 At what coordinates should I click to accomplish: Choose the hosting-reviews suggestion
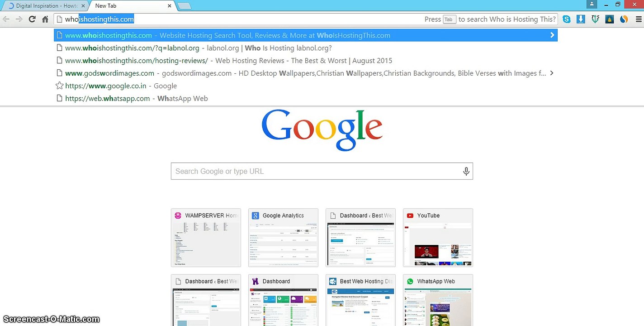pos(306,61)
